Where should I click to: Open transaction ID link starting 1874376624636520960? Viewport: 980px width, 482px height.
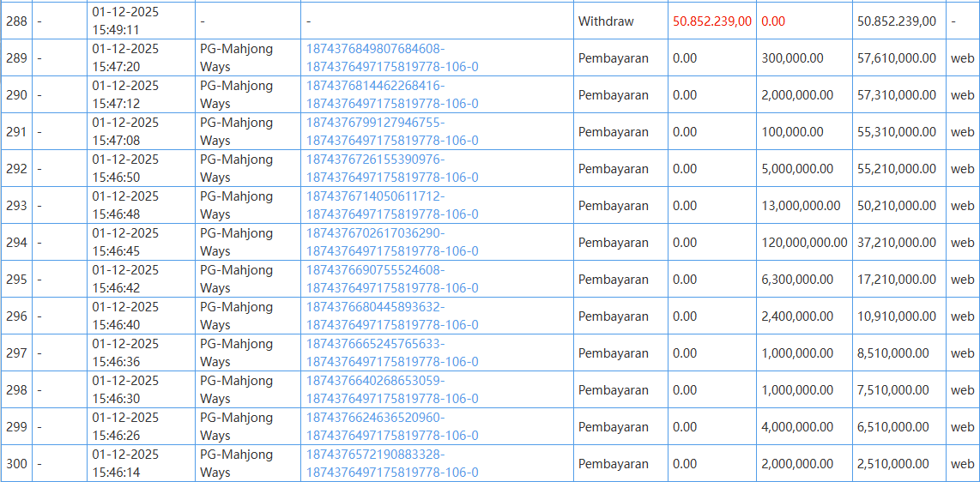(392, 426)
